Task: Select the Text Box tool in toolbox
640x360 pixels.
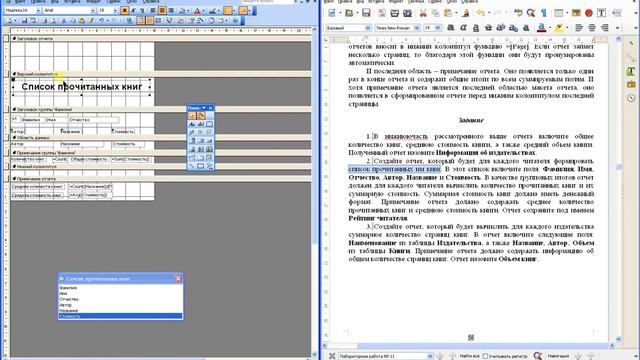Action: click(x=200, y=124)
